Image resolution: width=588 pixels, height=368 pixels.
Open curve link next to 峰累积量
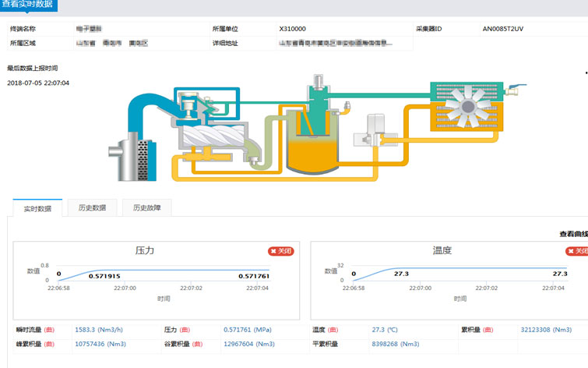point(49,344)
